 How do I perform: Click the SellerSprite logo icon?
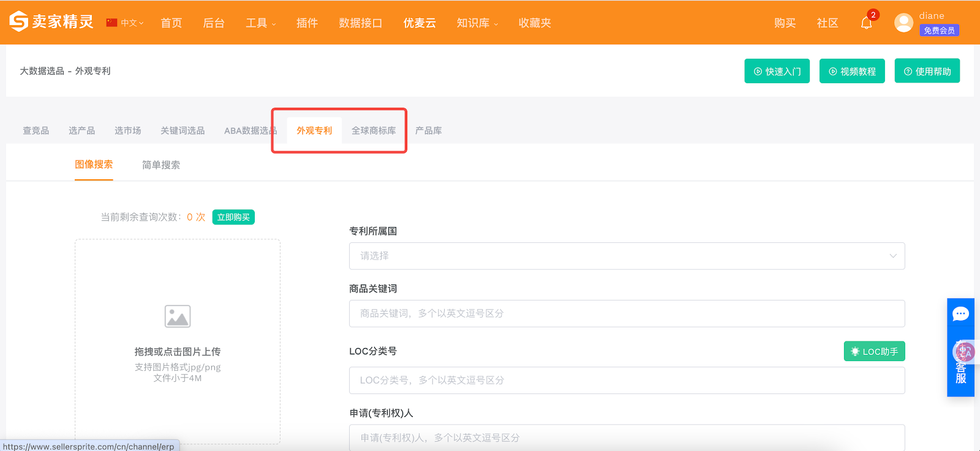(x=18, y=21)
